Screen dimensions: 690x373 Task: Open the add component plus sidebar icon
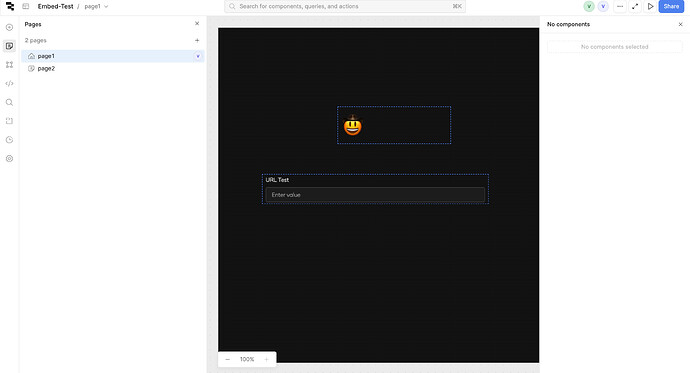click(9, 27)
